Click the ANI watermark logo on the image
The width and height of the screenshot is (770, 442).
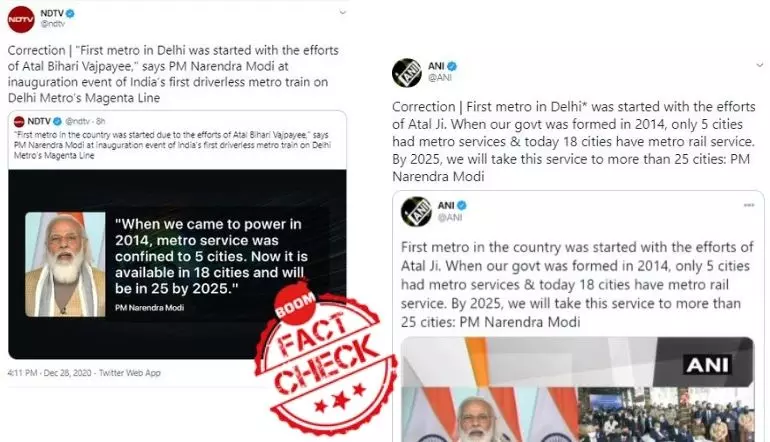(x=708, y=365)
